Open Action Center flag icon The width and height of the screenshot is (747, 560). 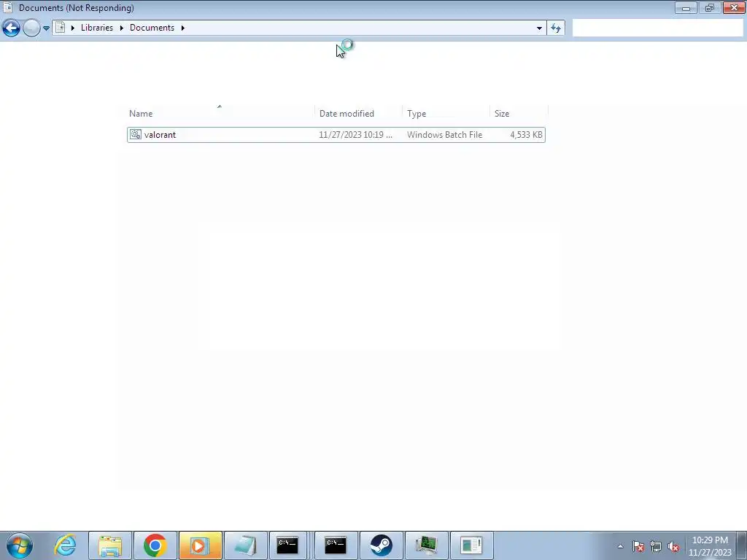(x=638, y=546)
